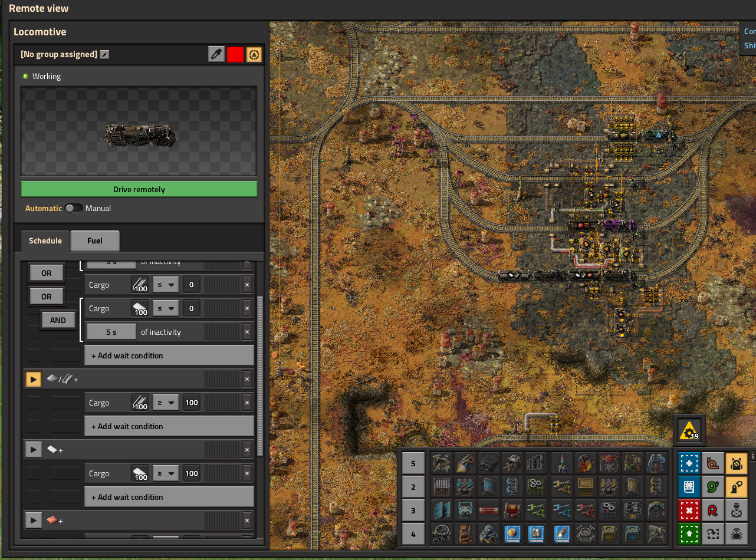Open the ≤ comparator dropdown for iron plate cargo
This screenshot has height=560, width=756.
click(x=165, y=308)
